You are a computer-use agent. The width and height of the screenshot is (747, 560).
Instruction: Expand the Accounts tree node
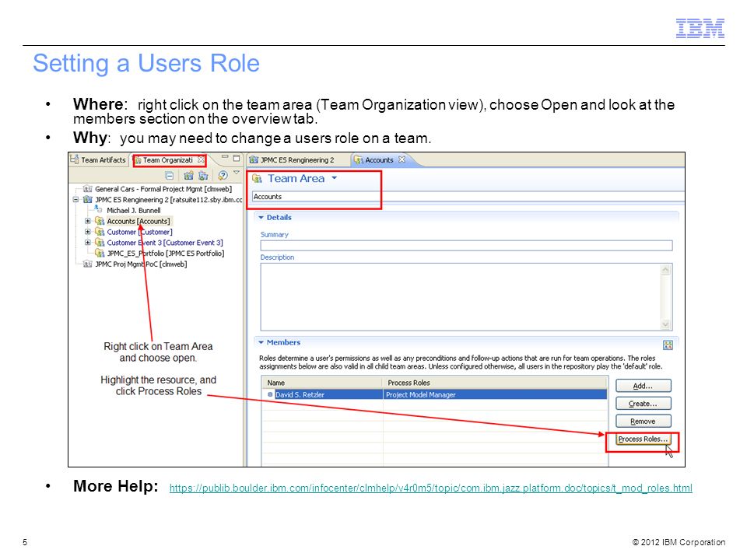(88, 221)
